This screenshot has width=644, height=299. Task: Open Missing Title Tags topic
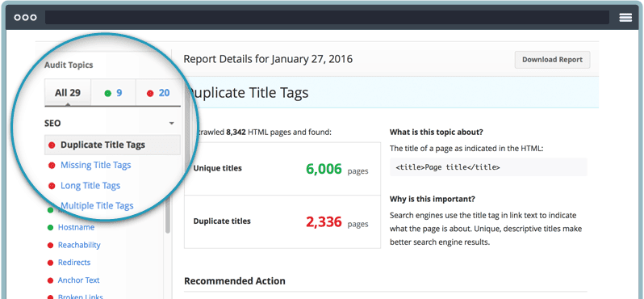pos(96,165)
